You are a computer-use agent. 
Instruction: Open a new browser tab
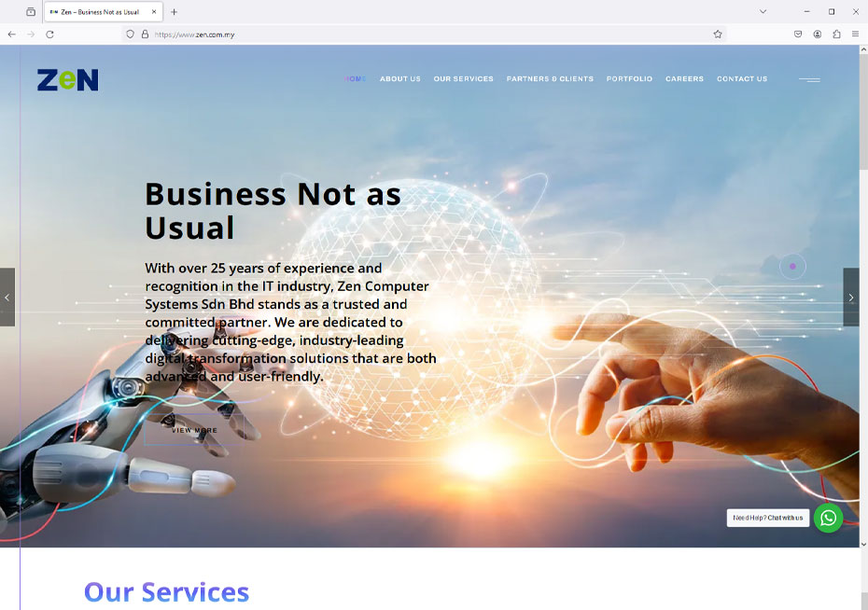click(174, 11)
